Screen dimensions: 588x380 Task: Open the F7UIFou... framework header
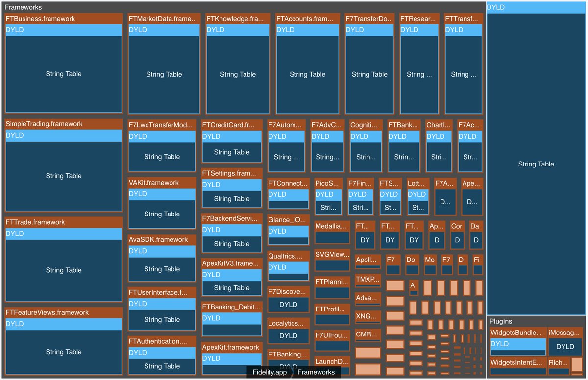[332, 335]
